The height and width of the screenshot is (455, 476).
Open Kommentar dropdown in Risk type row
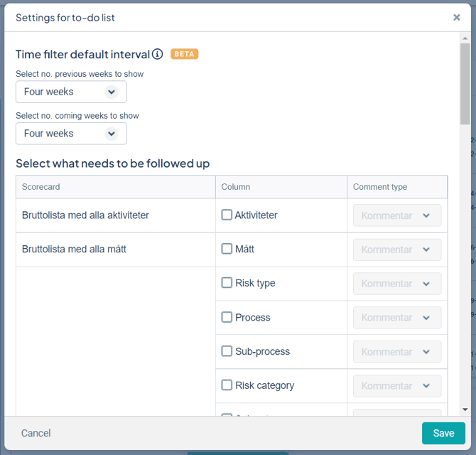[x=397, y=284]
